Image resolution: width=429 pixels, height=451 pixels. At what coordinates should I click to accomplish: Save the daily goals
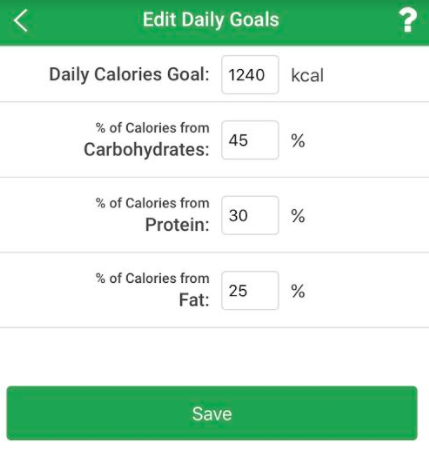pos(212,413)
